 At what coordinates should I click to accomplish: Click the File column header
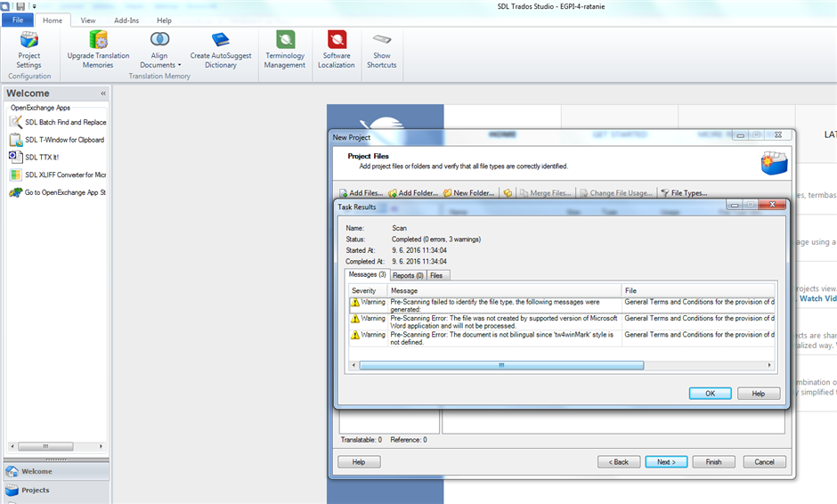tap(698, 290)
